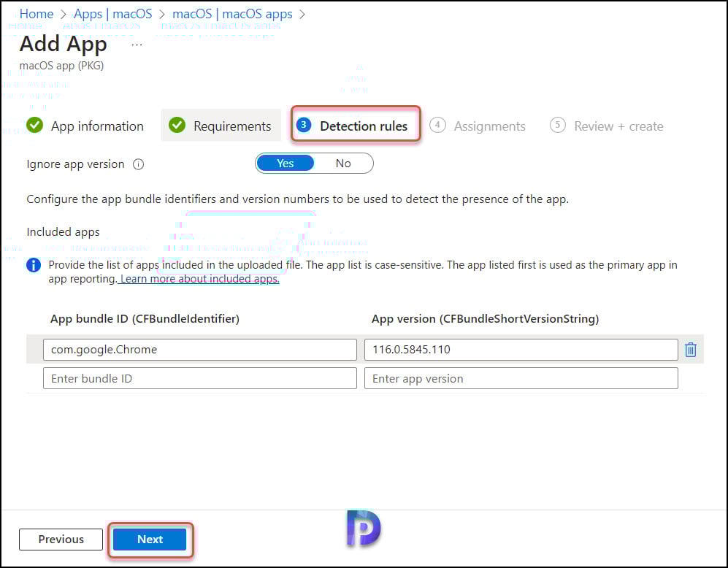Set Ignore app version to Yes
Viewport: 728px width, 568px height.
pos(285,164)
